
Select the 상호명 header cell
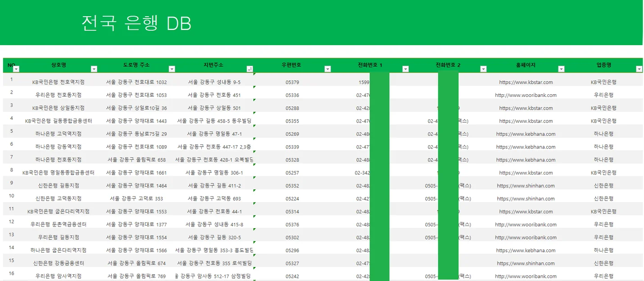pos(59,65)
